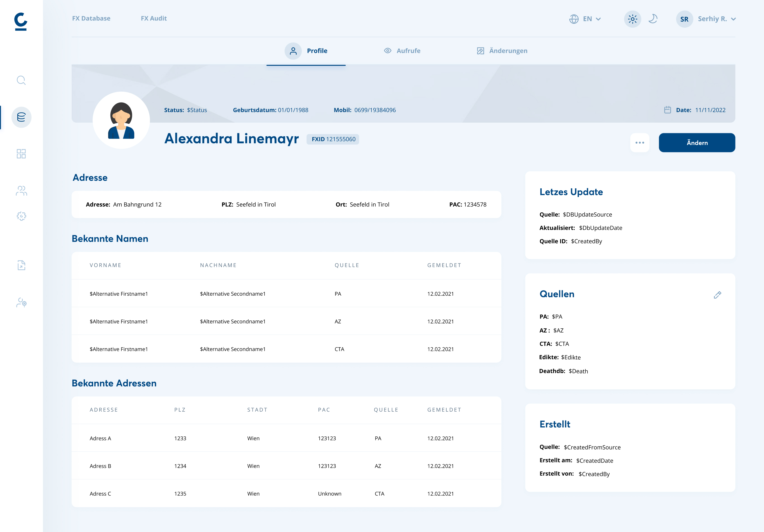Open the three-dot options menu near Ändern
The height and width of the screenshot is (532, 764).
point(639,142)
